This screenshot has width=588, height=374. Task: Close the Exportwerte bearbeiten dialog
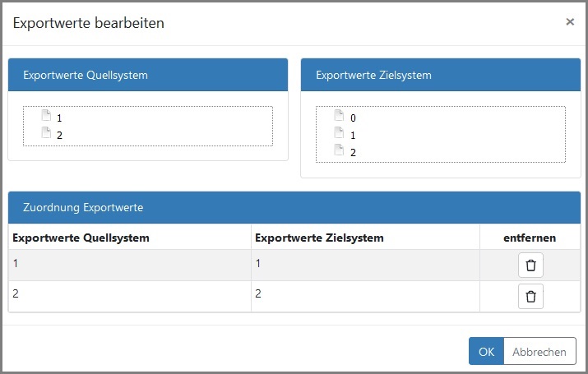(570, 22)
